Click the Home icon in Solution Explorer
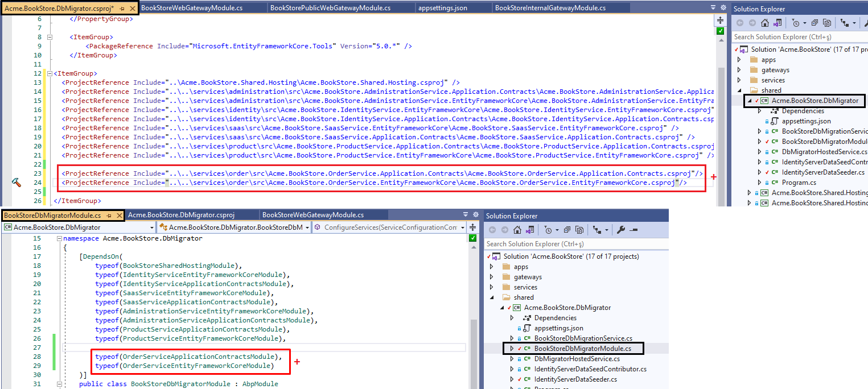868x389 pixels. click(765, 23)
